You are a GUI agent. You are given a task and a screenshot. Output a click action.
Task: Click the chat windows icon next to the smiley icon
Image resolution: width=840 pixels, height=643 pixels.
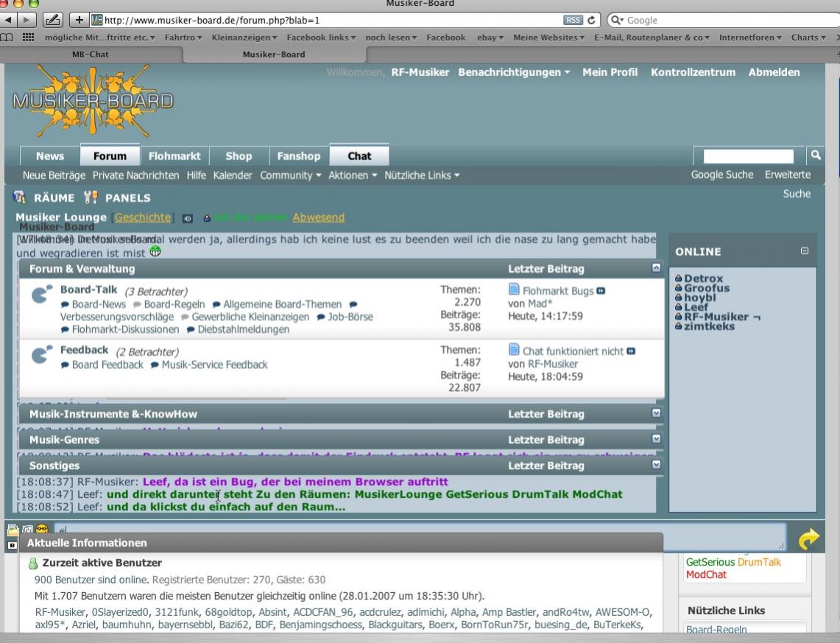tap(27, 530)
